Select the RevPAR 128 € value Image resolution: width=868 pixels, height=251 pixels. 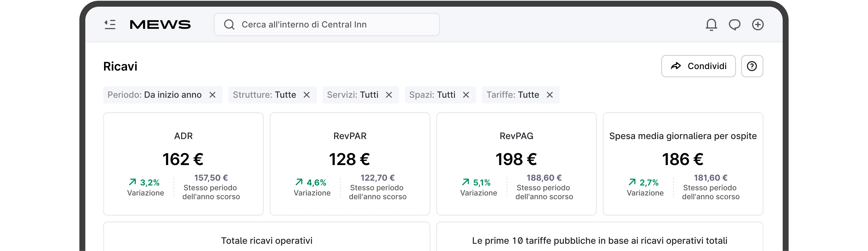pyautogui.click(x=350, y=159)
